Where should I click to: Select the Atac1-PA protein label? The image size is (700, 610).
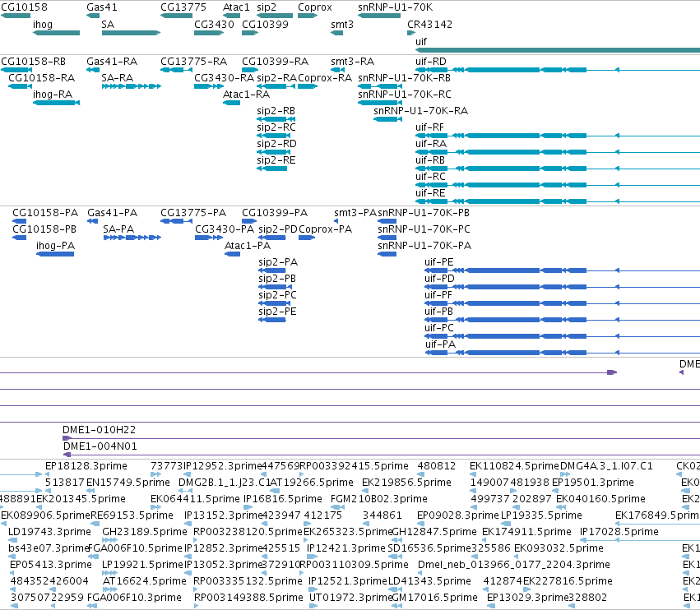pos(248,246)
